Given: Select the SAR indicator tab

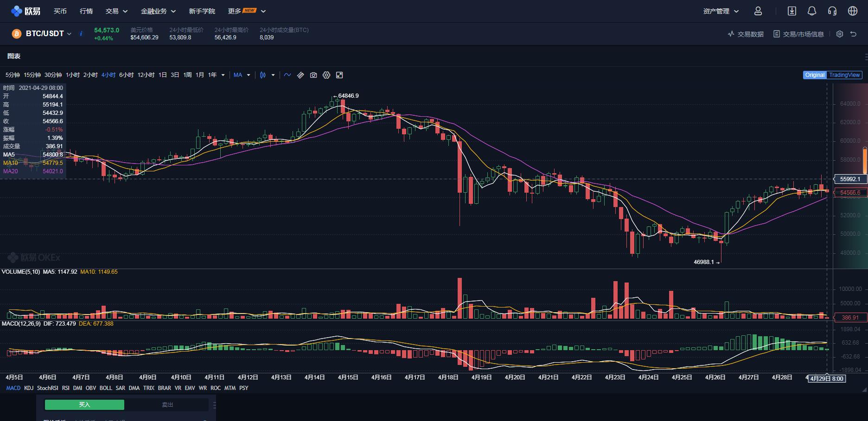Looking at the screenshot, I should (121, 388).
